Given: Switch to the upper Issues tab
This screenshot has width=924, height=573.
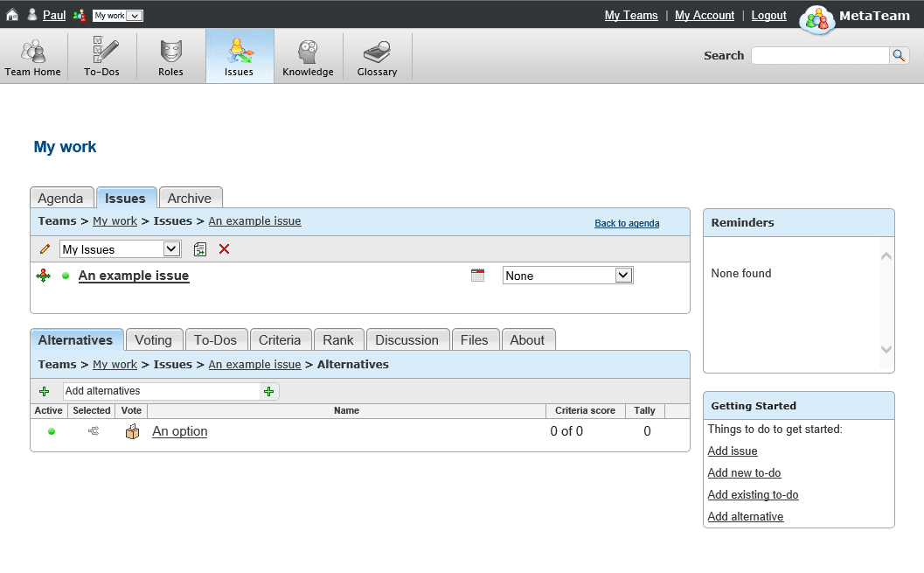Looking at the screenshot, I should (x=126, y=198).
